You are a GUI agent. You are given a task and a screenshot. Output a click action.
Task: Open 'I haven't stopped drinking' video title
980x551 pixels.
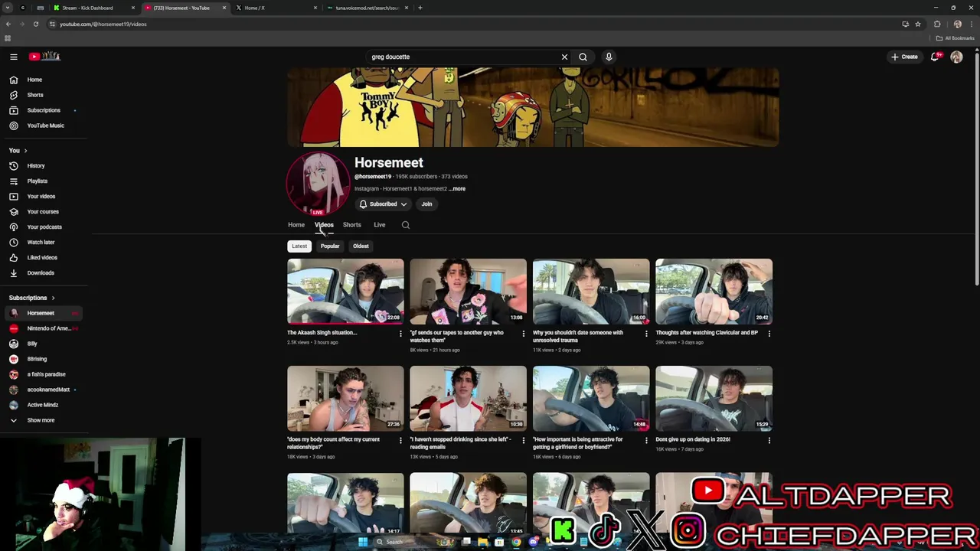[460, 443]
